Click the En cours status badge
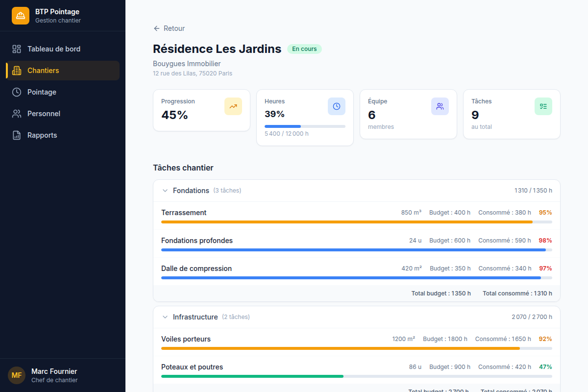Screen dimensions: 588x392 [x=304, y=49]
